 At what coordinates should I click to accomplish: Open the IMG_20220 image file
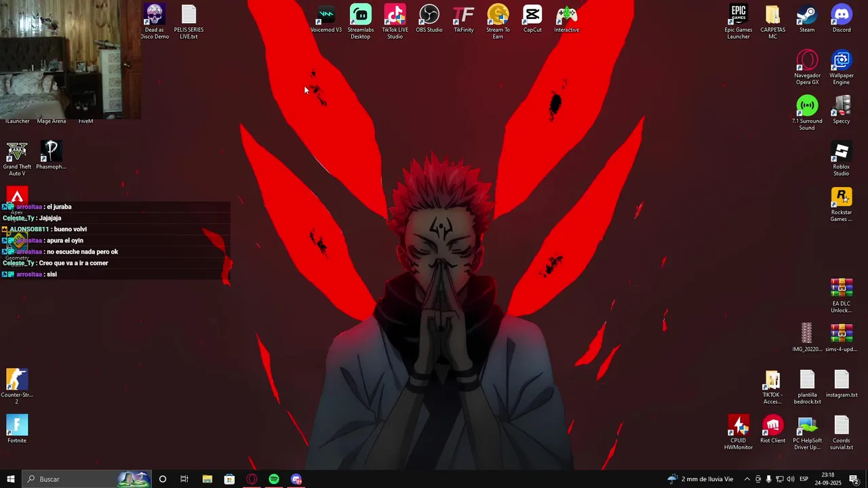coord(807,338)
